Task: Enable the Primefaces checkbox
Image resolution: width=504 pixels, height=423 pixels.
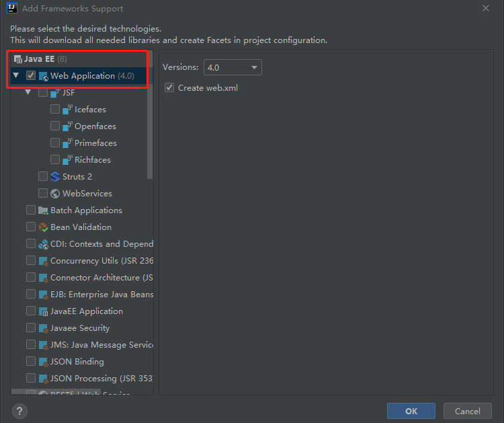Action: [x=55, y=143]
